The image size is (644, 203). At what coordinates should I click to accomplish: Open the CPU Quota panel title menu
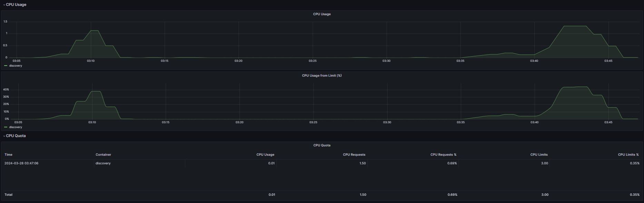(x=321, y=145)
